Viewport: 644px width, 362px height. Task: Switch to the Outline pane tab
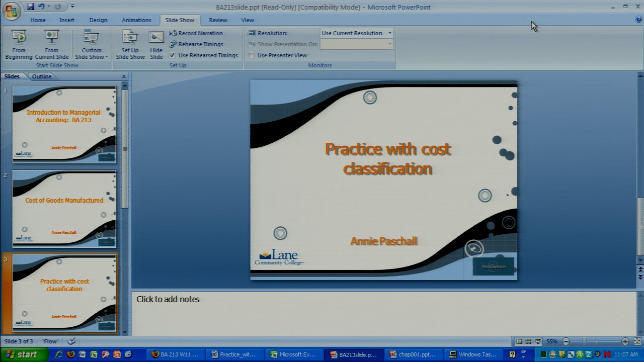point(42,76)
